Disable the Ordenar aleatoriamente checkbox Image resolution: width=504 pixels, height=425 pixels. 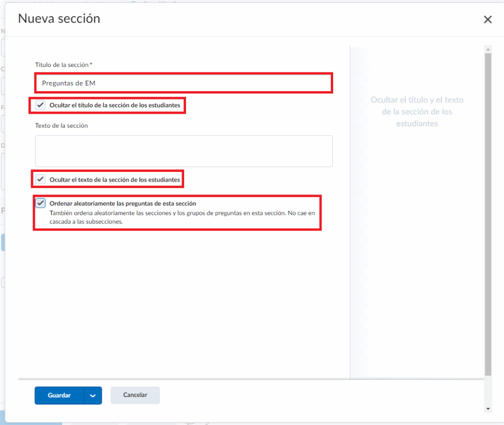click(x=41, y=203)
